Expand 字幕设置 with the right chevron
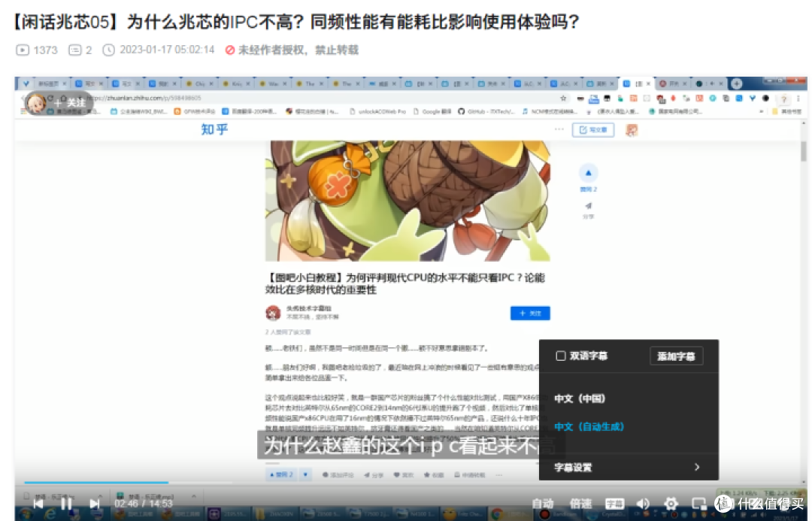 tap(697, 467)
